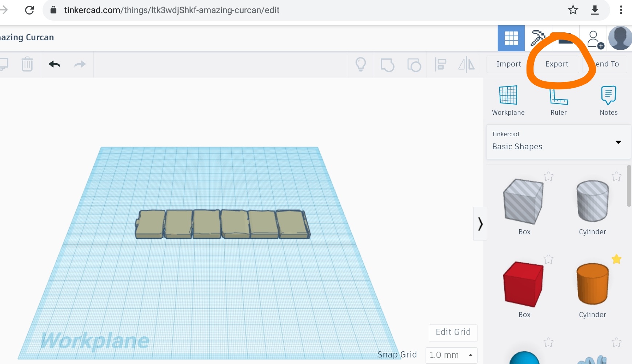Open the Blocks pickaxe view
632x364 pixels.
click(x=538, y=38)
